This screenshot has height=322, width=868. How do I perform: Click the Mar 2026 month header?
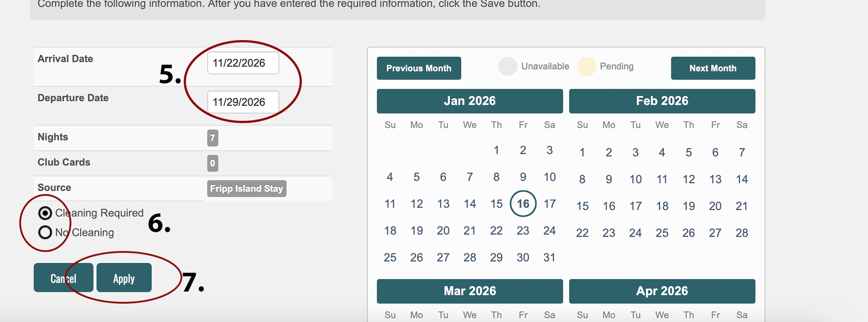pyautogui.click(x=470, y=291)
